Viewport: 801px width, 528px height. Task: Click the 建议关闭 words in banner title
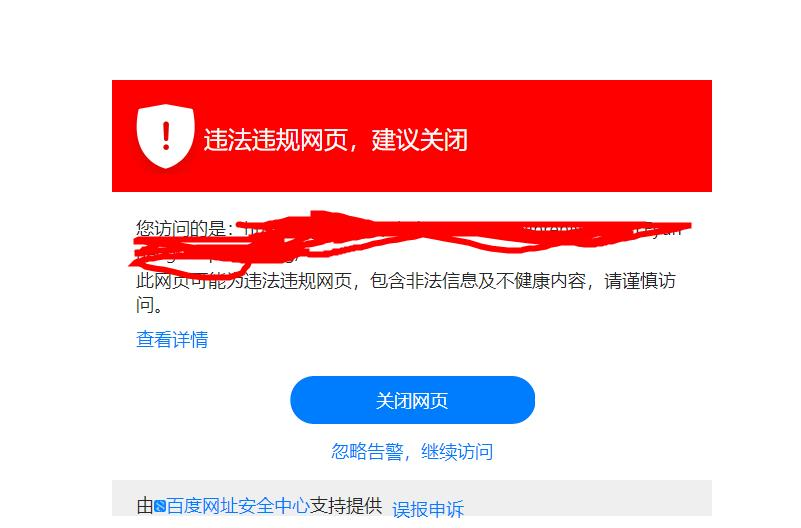(420, 140)
